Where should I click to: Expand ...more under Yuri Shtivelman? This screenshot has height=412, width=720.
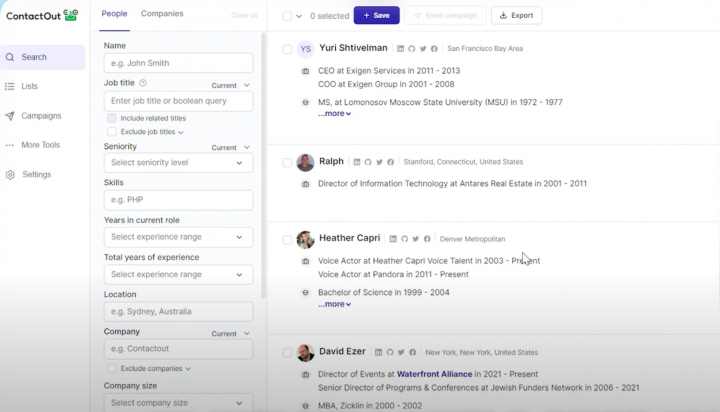334,114
